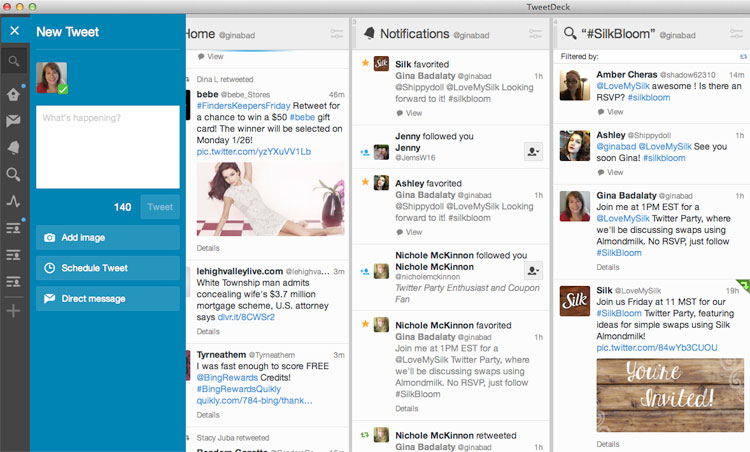Open the search column via lower sidebar magnifier
This screenshot has height=452, width=750.
(13, 175)
